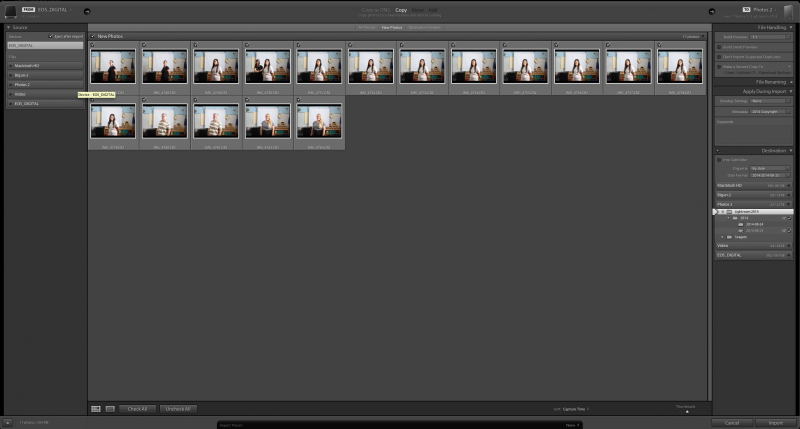800x429 pixels.
Task: Select the grid view icon in bottom toolbar
Action: [x=96, y=409]
